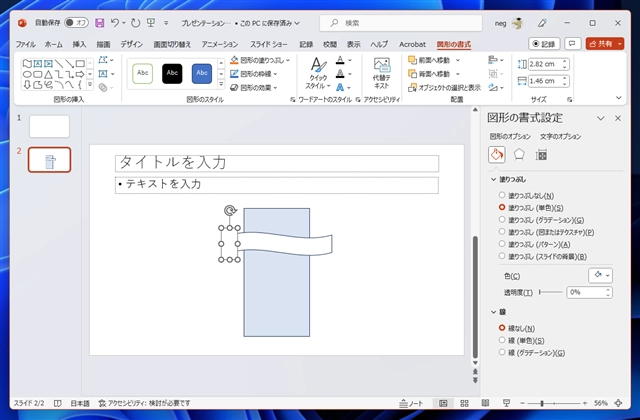Image resolution: width=640 pixels, height=420 pixels.
Task: Apply the white outlined Abc shape style
Action: click(142, 73)
